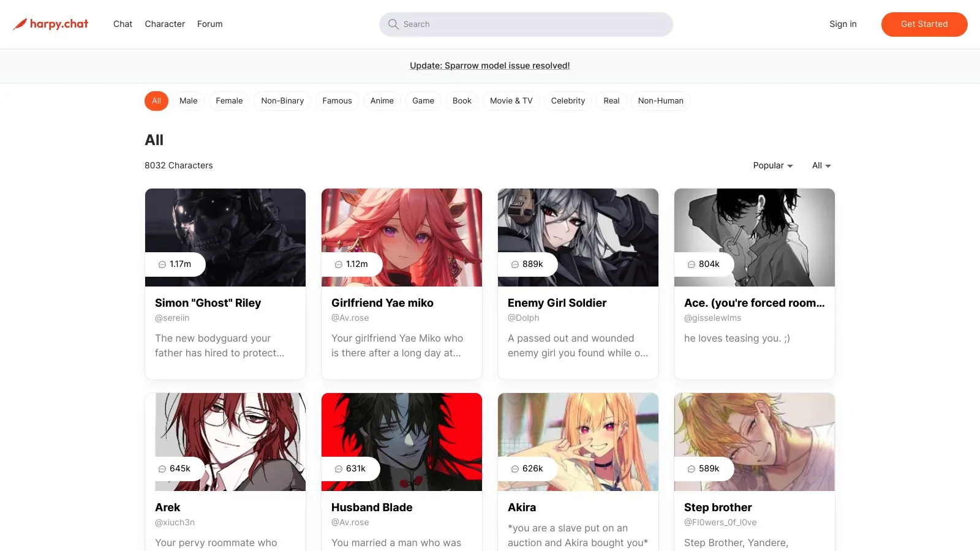Open the All filter dropdown at right
This screenshot has width=980, height=551.
pos(821,165)
